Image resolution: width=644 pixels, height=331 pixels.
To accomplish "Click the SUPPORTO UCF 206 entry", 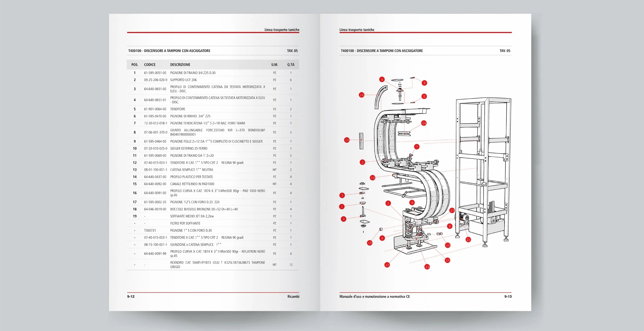I will (x=183, y=80).
